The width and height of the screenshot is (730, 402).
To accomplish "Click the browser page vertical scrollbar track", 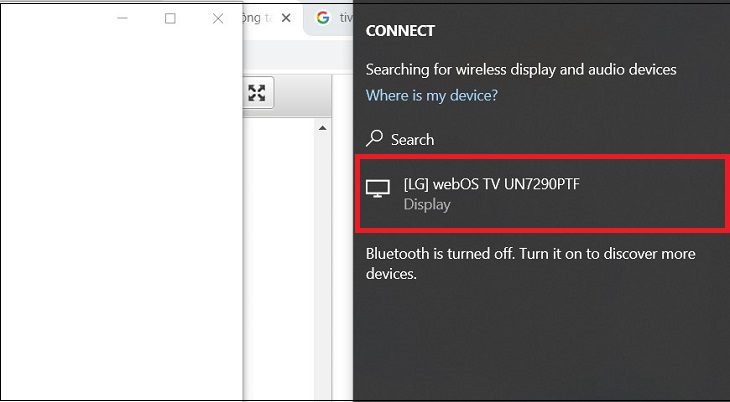I will coord(323,260).
